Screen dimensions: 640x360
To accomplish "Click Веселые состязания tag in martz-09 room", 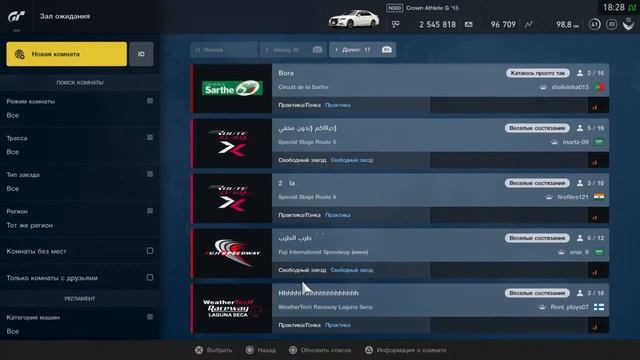I will pos(537,128).
